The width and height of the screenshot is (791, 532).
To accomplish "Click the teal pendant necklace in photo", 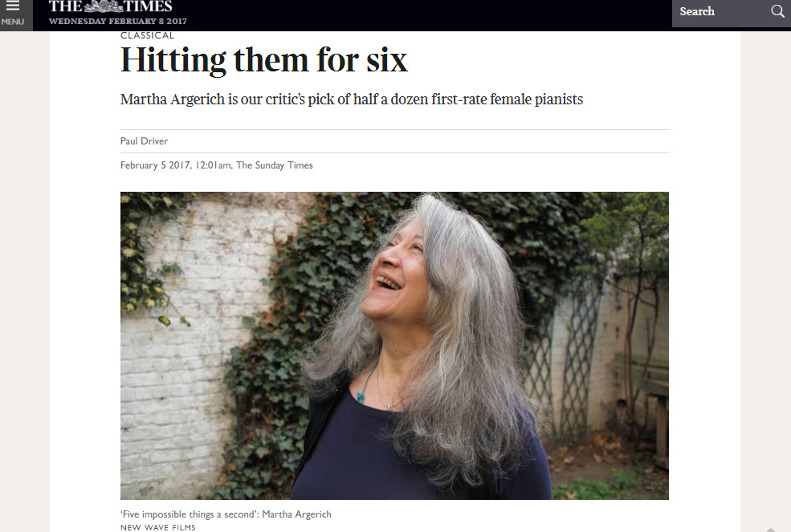I will [361, 397].
